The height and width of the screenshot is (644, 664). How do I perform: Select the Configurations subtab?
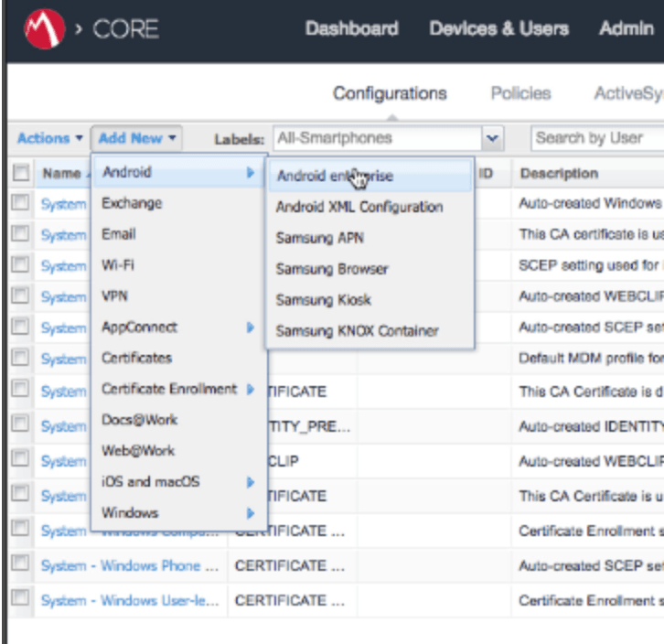(390, 93)
